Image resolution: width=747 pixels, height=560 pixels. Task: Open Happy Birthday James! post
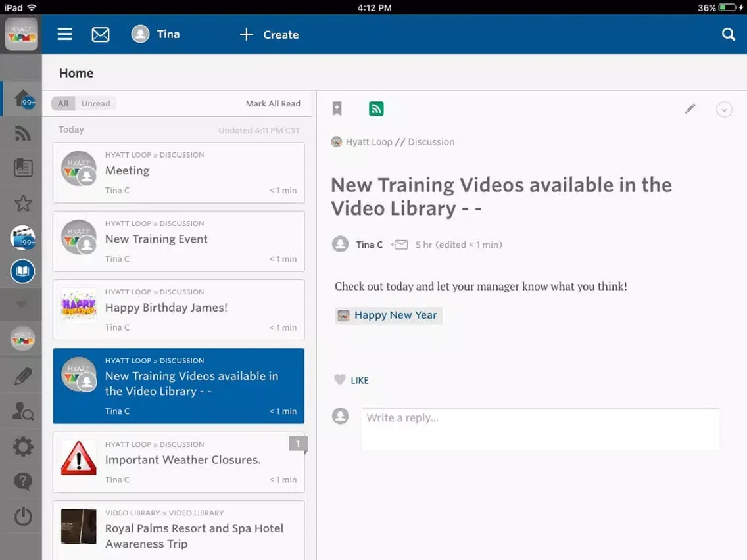point(179,310)
